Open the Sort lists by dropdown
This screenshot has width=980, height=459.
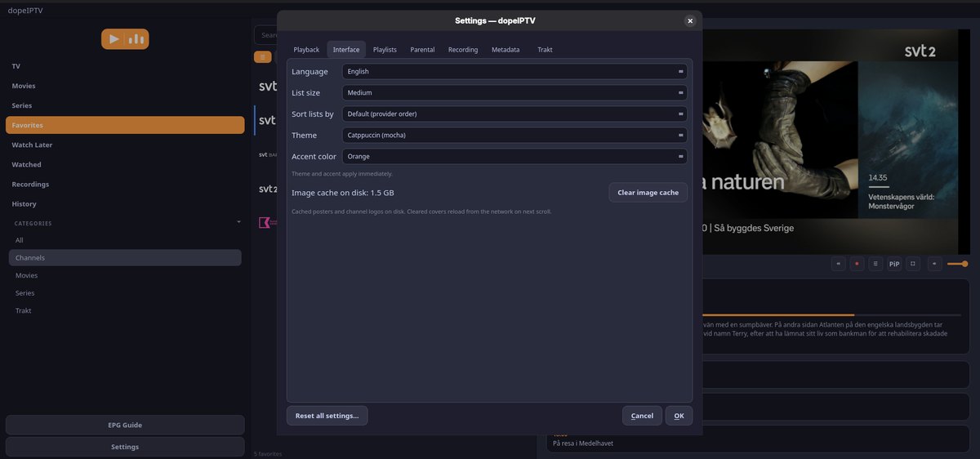click(514, 114)
